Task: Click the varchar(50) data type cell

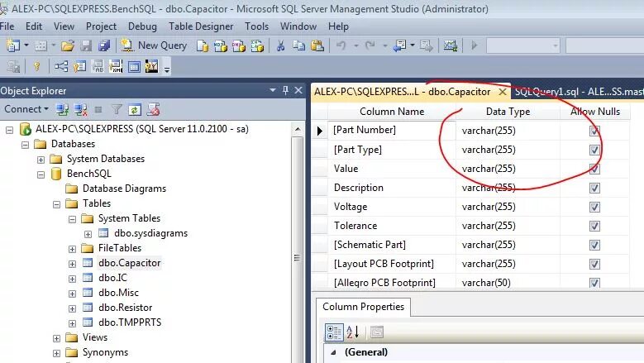Action: 508,283
